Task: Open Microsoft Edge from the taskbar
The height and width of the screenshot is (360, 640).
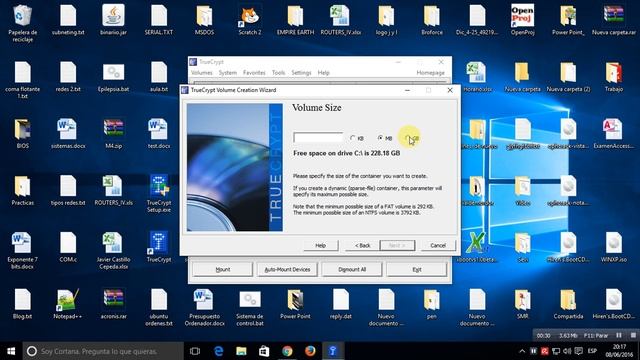Action: 219,351
